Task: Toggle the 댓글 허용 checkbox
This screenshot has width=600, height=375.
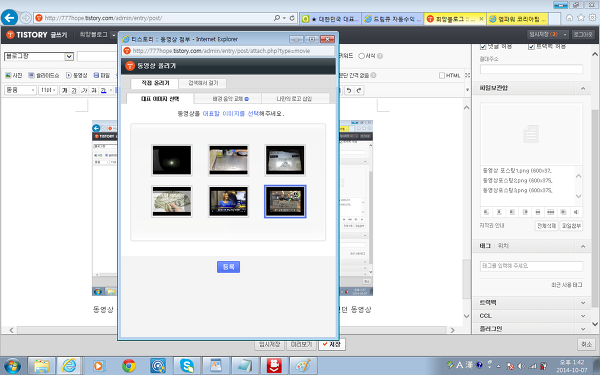Action: [483, 47]
